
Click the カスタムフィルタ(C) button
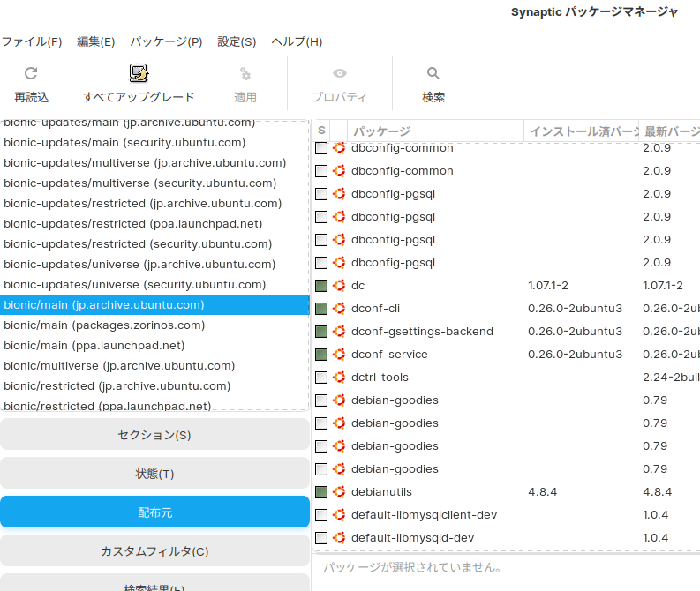pos(154,550)
